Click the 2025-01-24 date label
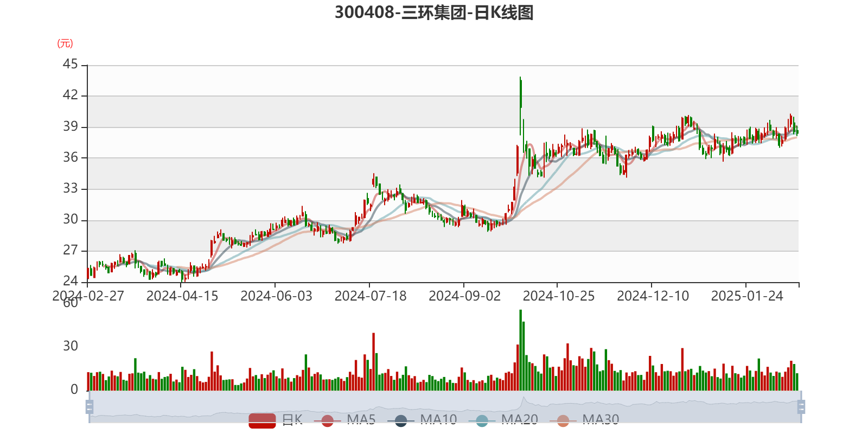 point(747,296)
